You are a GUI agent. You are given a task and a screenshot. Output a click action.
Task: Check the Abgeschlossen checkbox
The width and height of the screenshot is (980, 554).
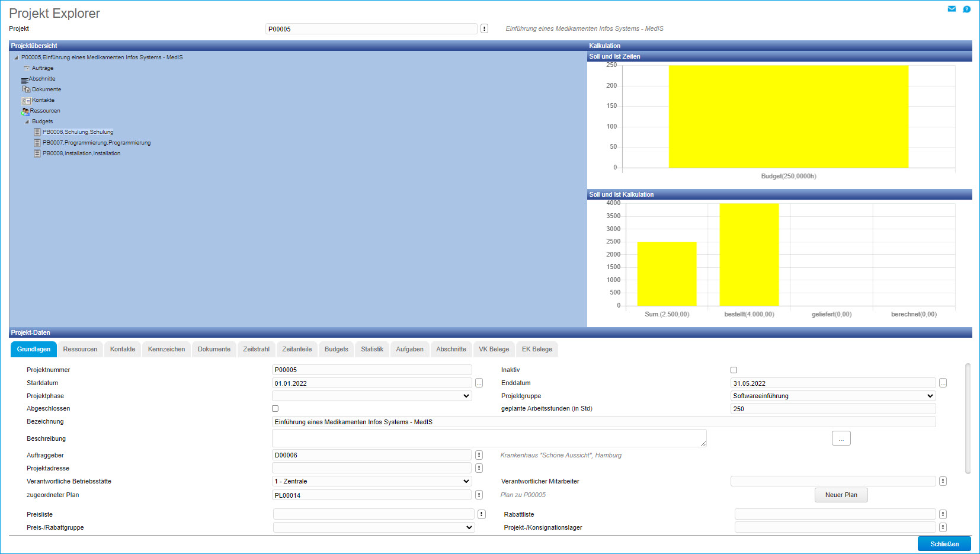pos(275,409)
